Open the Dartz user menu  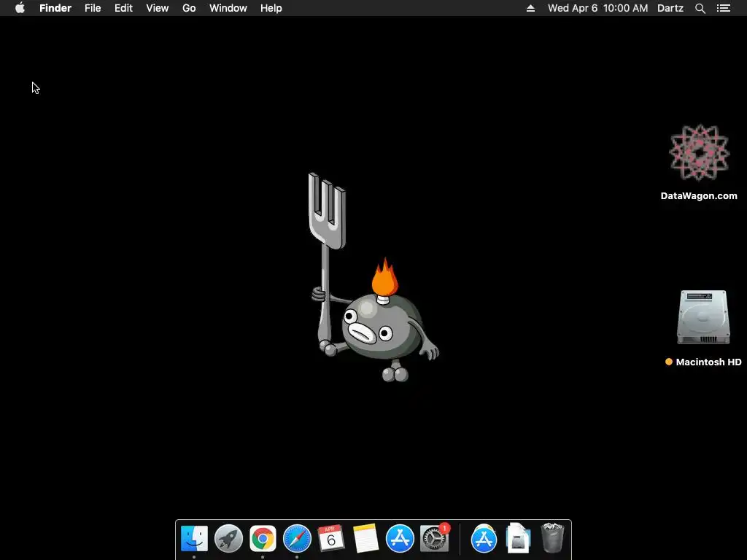pos(670,8)
